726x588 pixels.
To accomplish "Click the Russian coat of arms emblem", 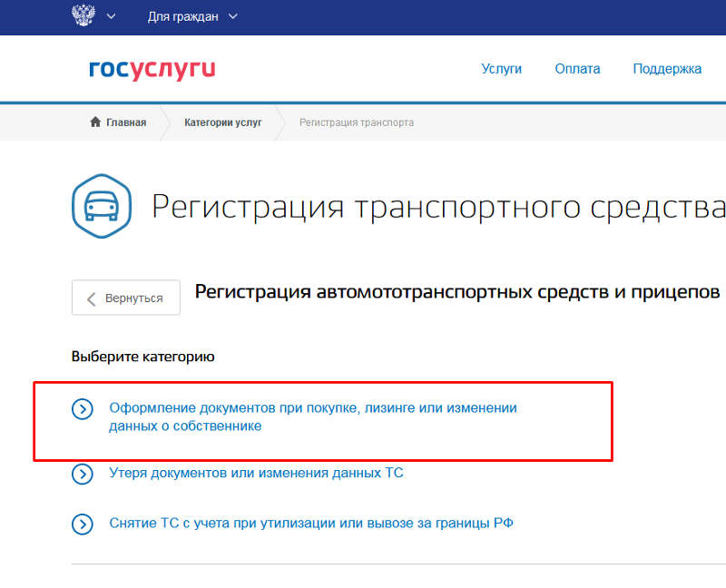I will (83, 15).
